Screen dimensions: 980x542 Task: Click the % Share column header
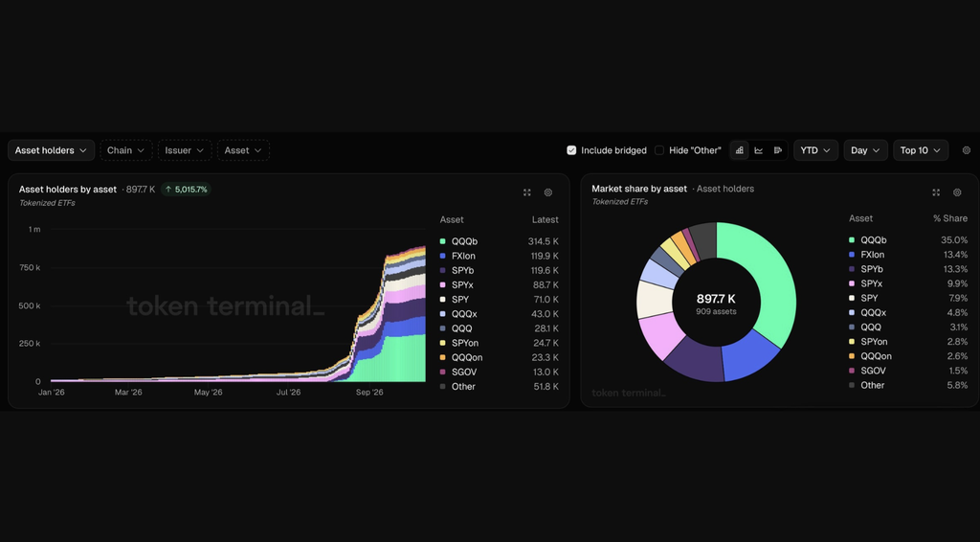coord(950,218)
